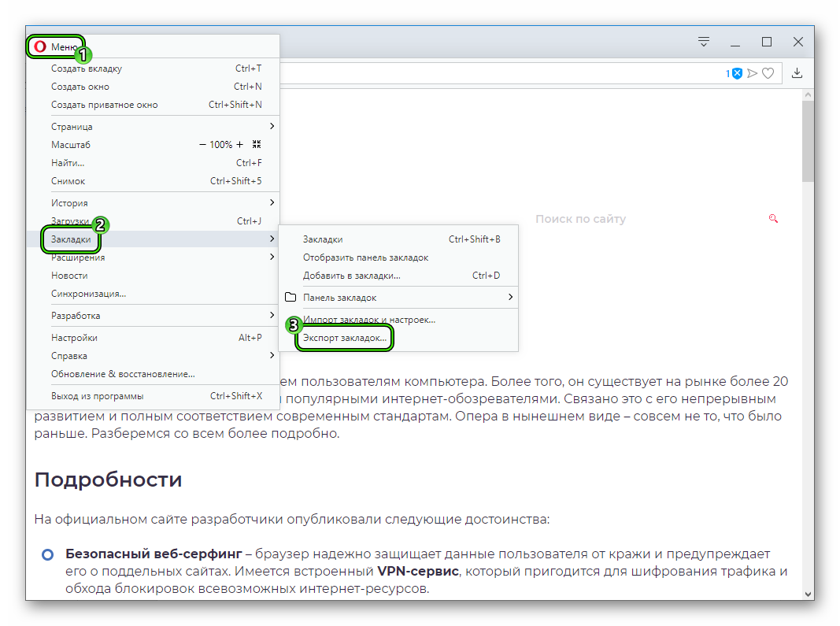The width and height of the screenshot is (840, 626).
Task: Click the red search magnifier icon
Action: tap(773, 219)
